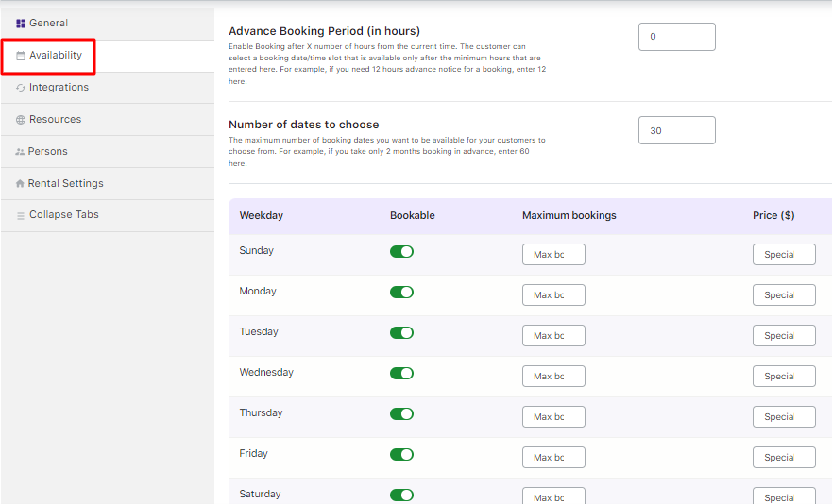Switch to the Integrations tab
Image resolution: width=832 pixels, height=504 pixels.
click(108, 88)
